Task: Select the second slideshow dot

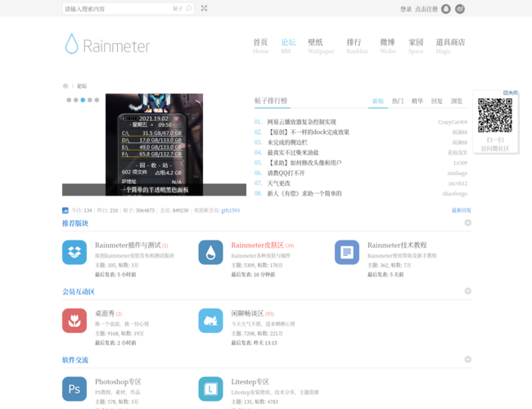Action: point(75,100)
